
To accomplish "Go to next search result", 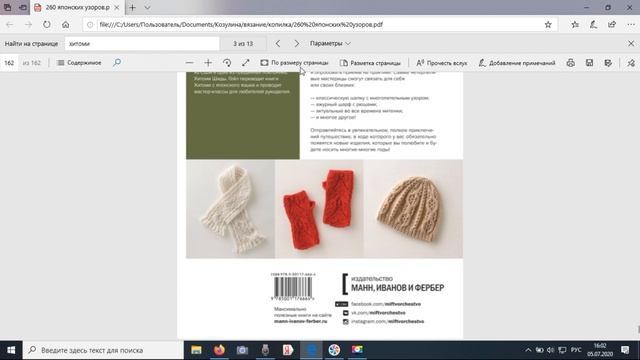I will [x=296, y=43].
